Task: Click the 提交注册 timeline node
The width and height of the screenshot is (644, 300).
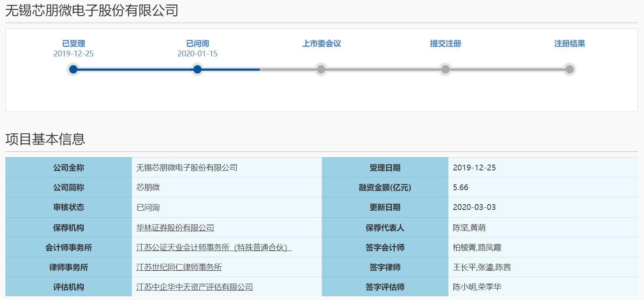Action: [445, 69]
